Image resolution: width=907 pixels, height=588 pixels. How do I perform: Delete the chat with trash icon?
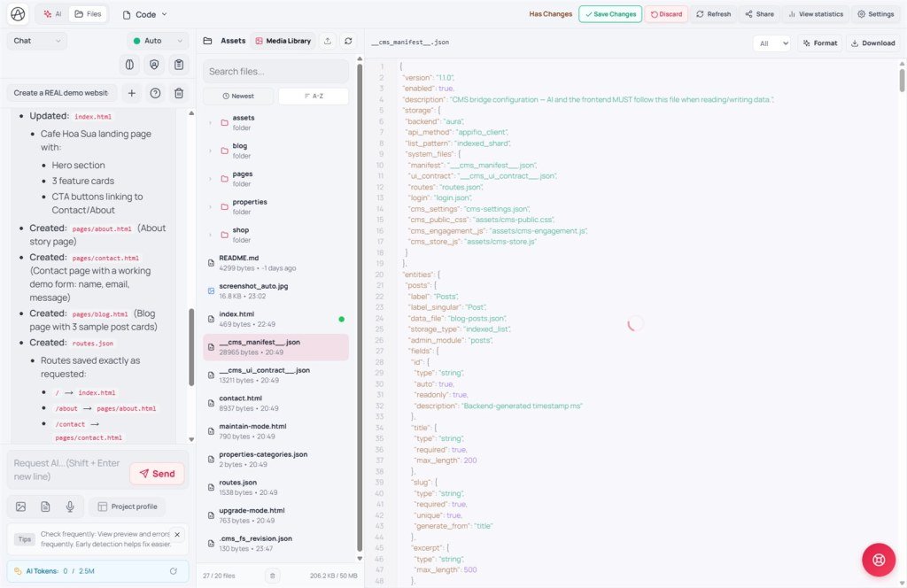pos(179,92)
